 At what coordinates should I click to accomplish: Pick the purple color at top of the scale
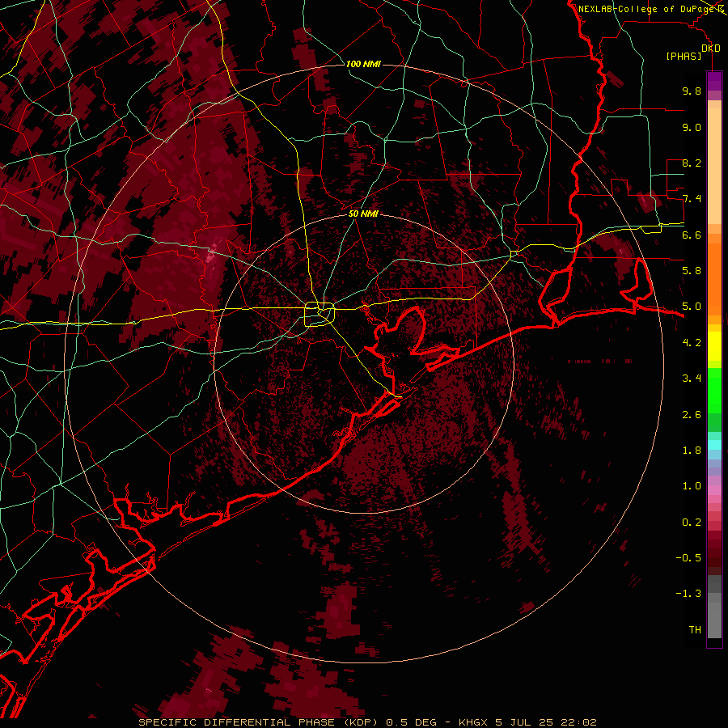714,81
